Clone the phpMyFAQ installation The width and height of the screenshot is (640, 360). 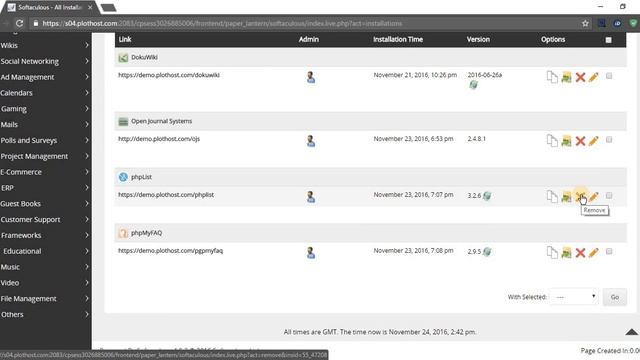pyautogui.click(x=552, y=253)
